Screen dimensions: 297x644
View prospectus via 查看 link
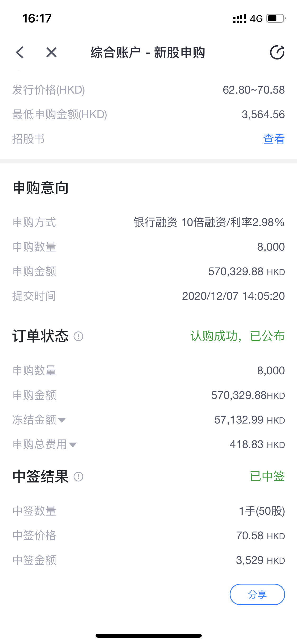[x=274, y=139]
